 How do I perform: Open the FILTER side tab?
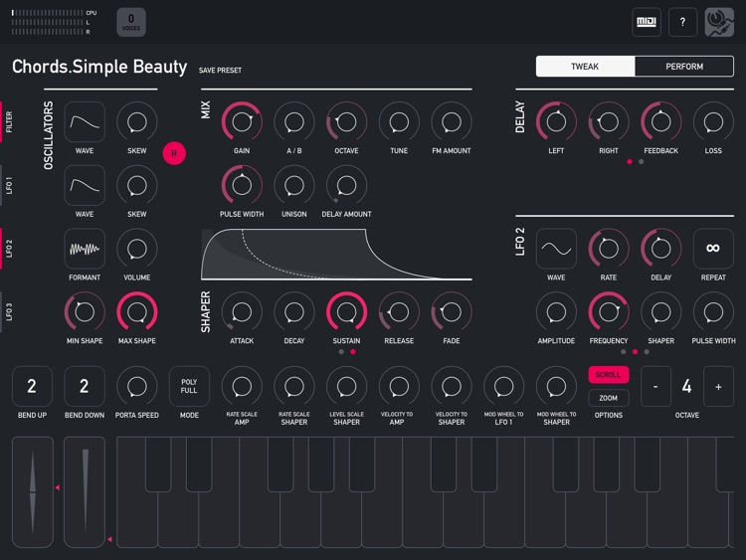[8, 121]
